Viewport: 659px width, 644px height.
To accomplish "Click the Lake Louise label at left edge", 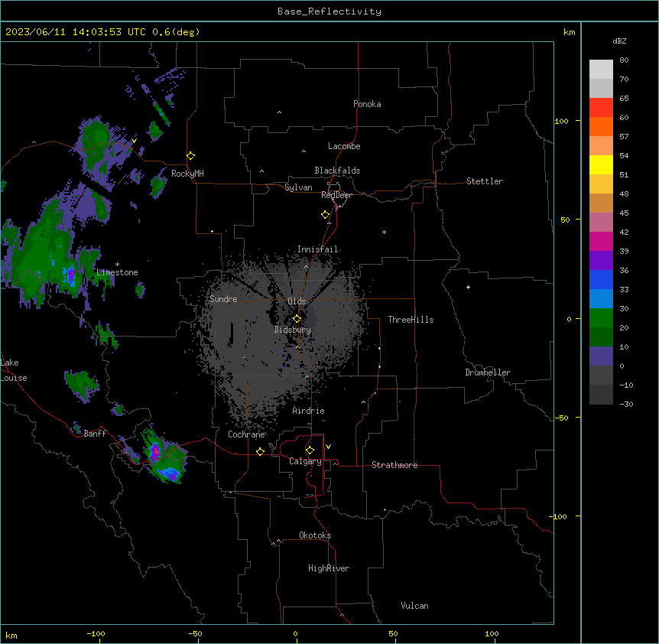I will pyautogui.click(x=14, y=370).
